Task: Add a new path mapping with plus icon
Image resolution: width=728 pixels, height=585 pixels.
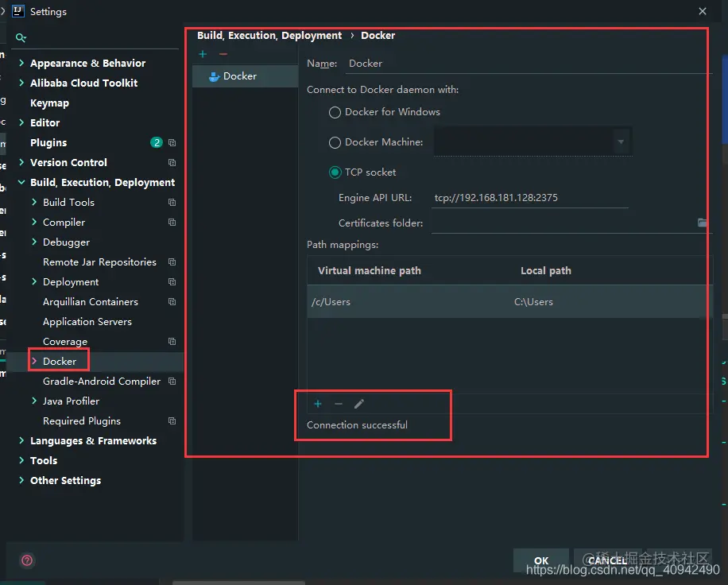Action: point(318,404)
